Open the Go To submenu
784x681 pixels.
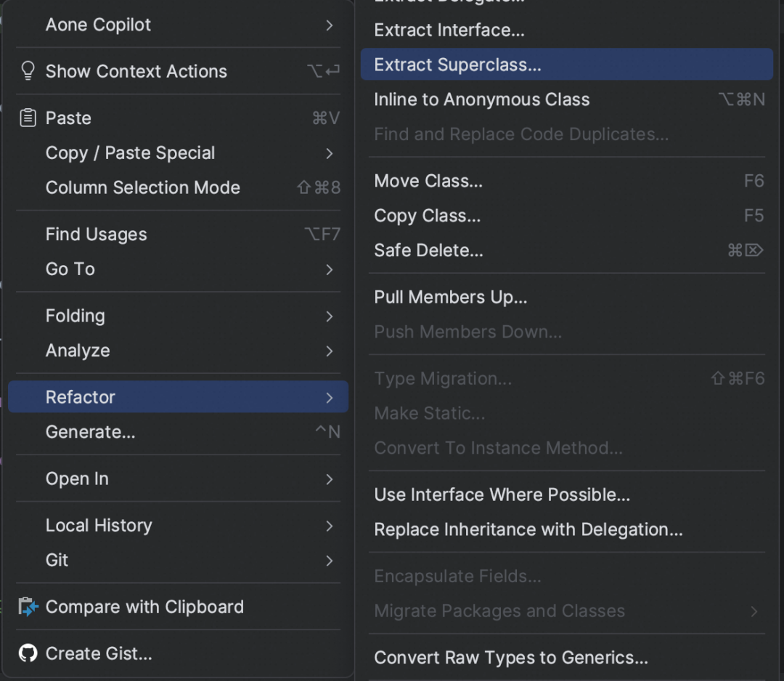click(178, 269)
